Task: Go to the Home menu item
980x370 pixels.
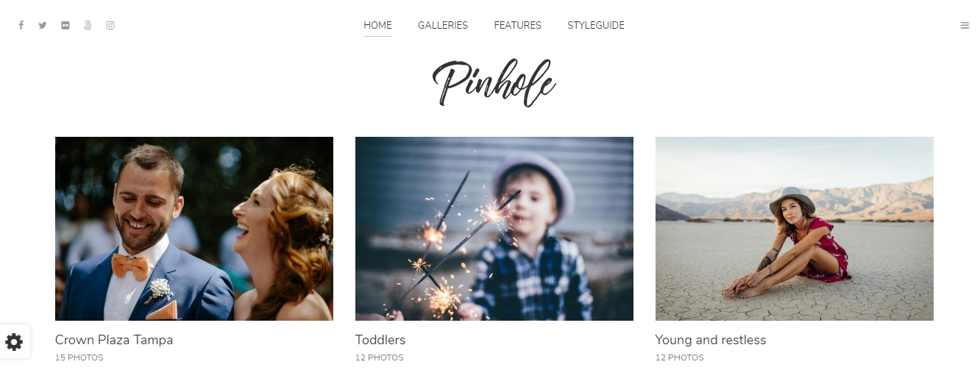Action: click(377, 25)
